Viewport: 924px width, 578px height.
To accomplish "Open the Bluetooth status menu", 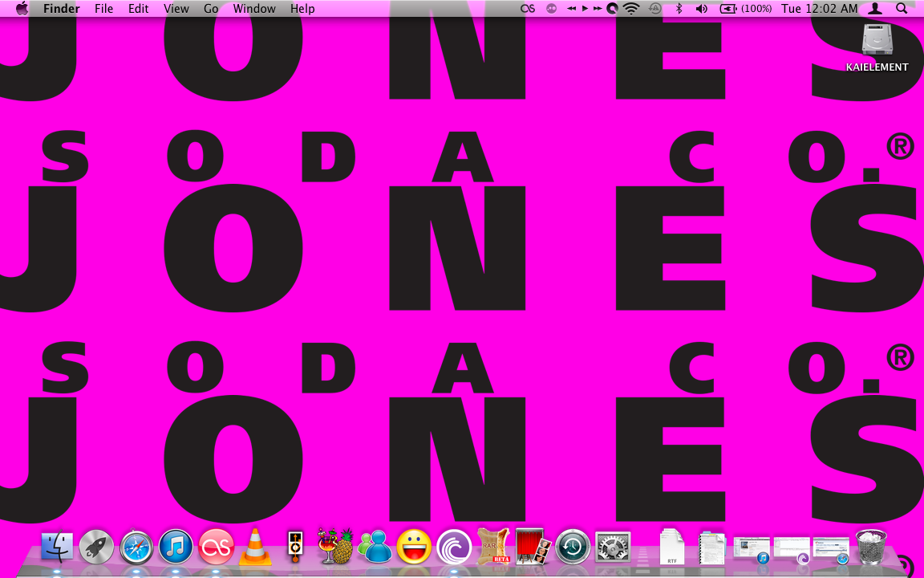I will click(x=679, y=8).
